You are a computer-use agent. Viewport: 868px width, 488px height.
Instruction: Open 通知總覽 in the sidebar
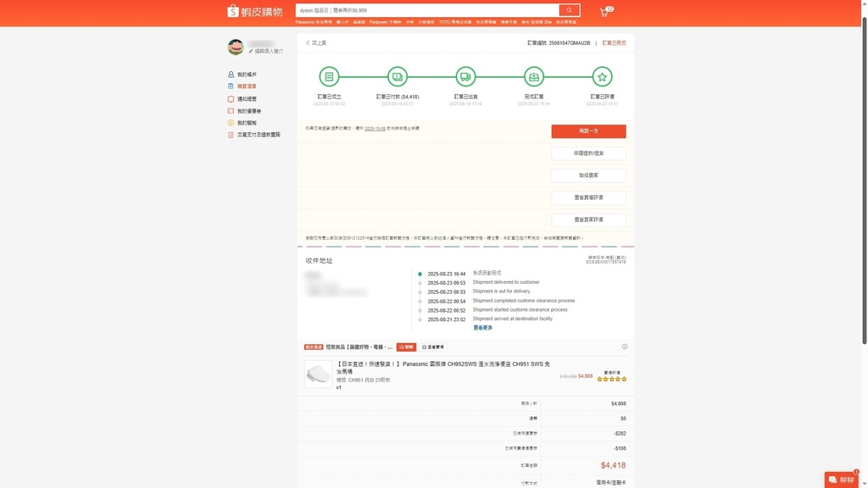247,99
